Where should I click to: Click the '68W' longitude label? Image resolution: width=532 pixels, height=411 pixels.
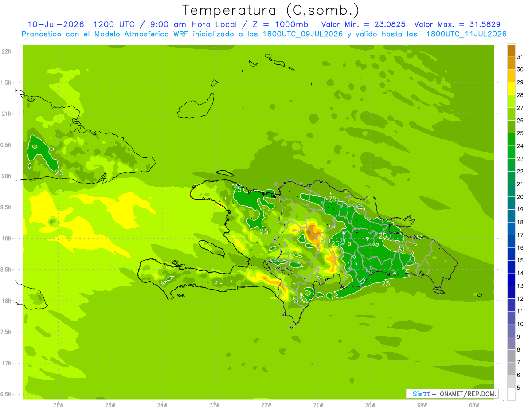pos(474,405)
